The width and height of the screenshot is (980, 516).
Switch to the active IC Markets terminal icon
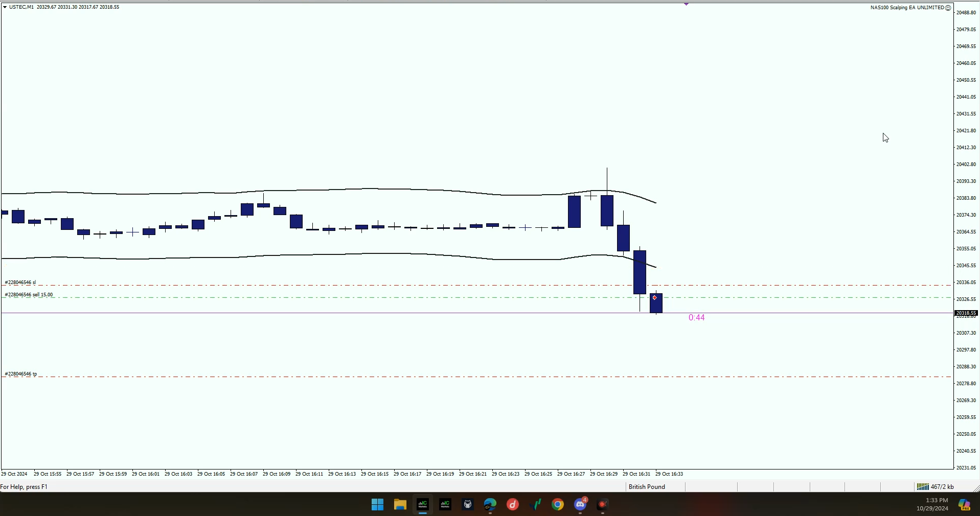tap(423, 505)
